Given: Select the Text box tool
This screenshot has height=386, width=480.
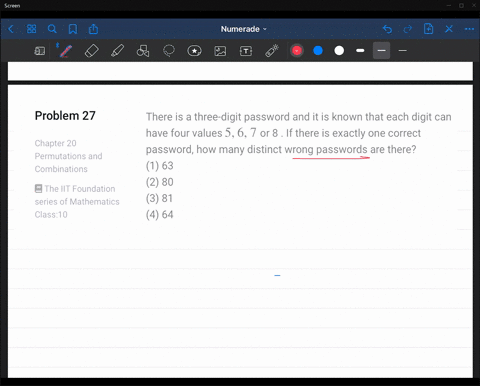Looking at the screenshot, I should pyautogui.click(x=246, y=51).
